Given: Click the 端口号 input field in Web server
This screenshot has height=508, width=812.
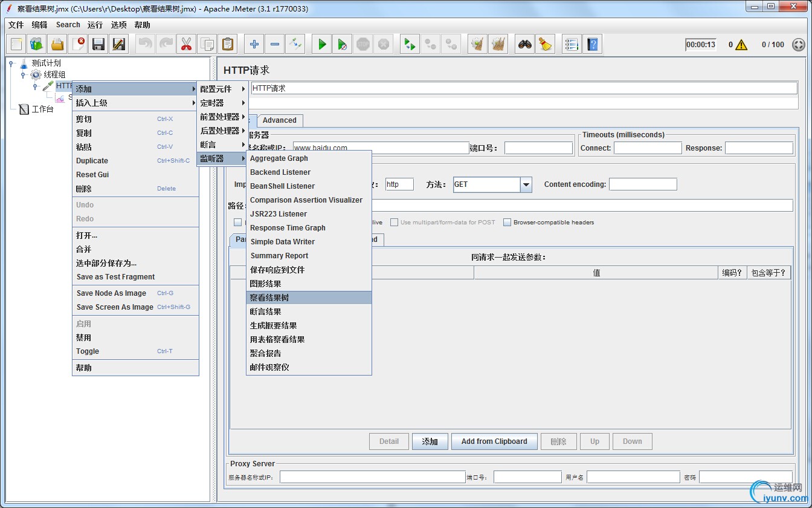Looking at the screenshot, I should tap(538, 148).
